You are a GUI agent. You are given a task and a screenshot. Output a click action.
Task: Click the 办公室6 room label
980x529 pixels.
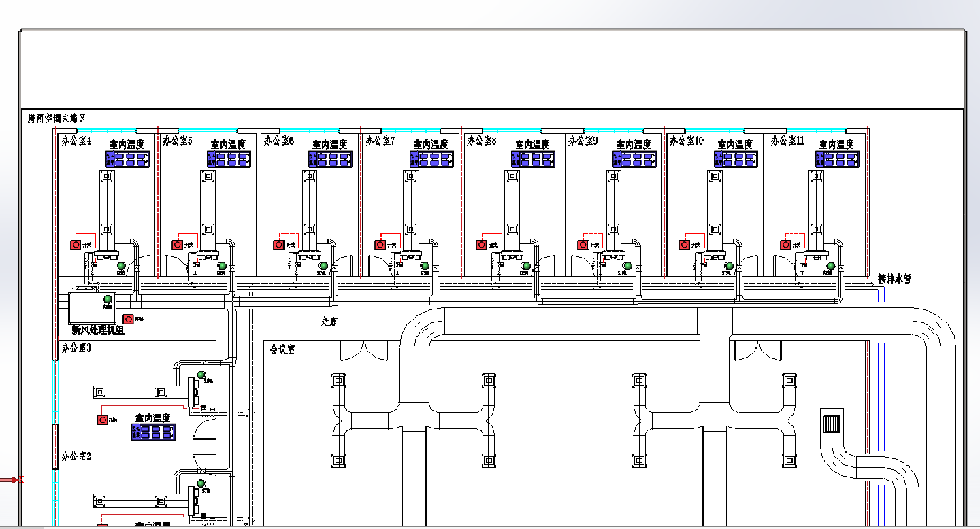279,141
